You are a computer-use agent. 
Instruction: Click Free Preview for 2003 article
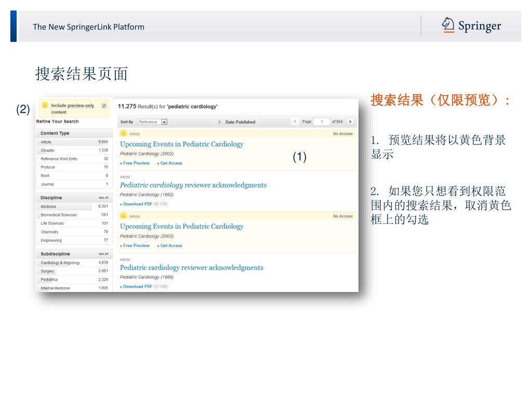click(135, 246)
